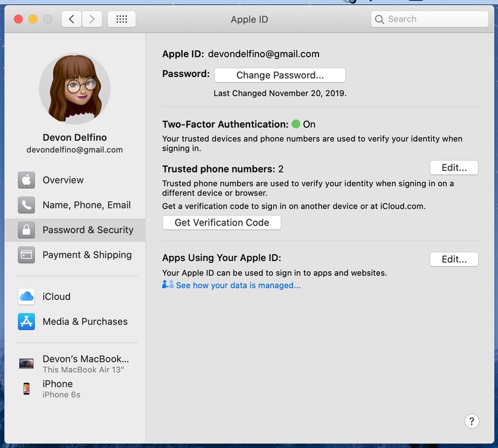The height and width of the screenshot is (448, 498).
Task: Click in the Search field
Action: (x=436, y=19)
